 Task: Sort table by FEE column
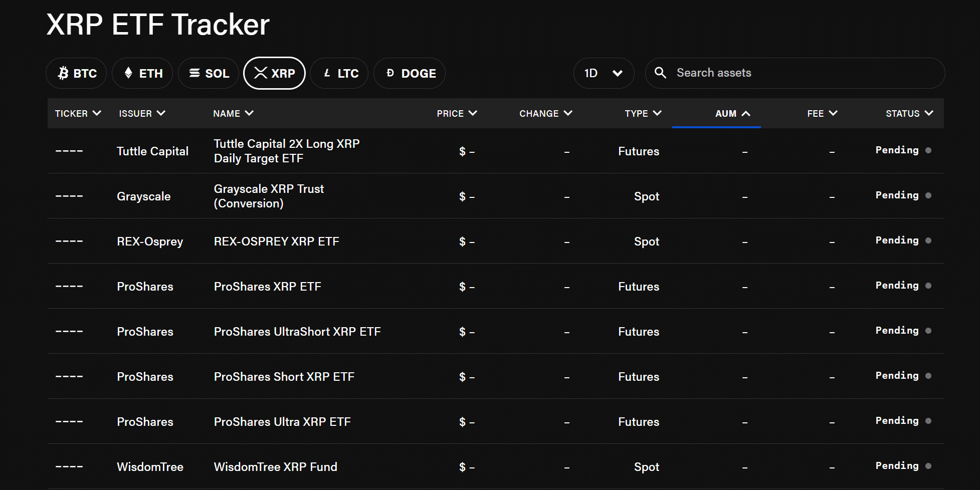tap(822, 113)
